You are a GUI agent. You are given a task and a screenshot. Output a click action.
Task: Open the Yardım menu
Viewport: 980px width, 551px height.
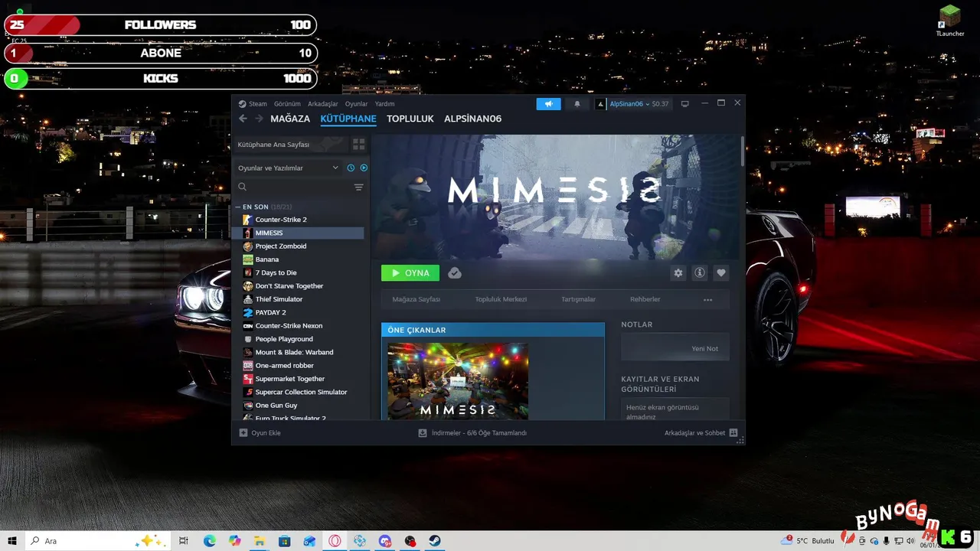click(x=384, y=104)
